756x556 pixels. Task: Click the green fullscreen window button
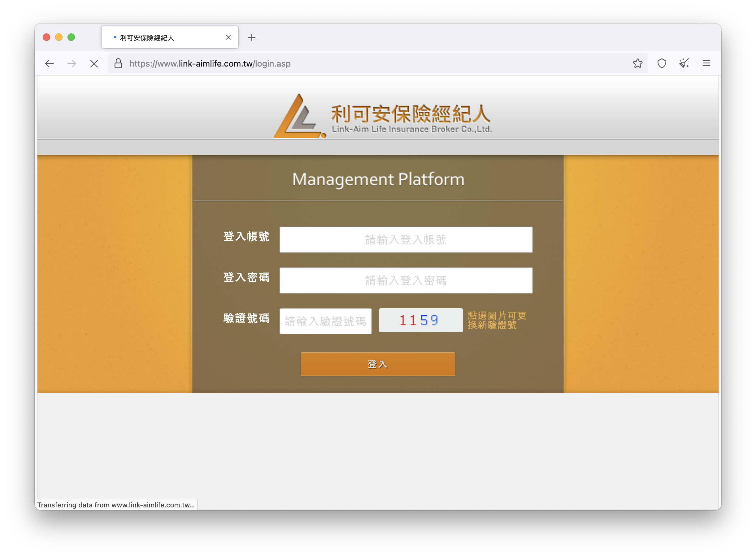point(71,37)
